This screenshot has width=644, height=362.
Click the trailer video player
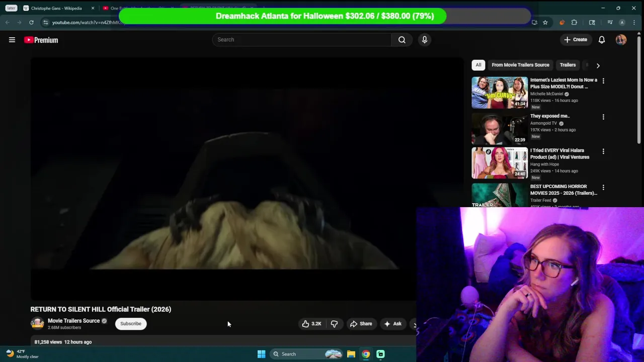point(247,178)
